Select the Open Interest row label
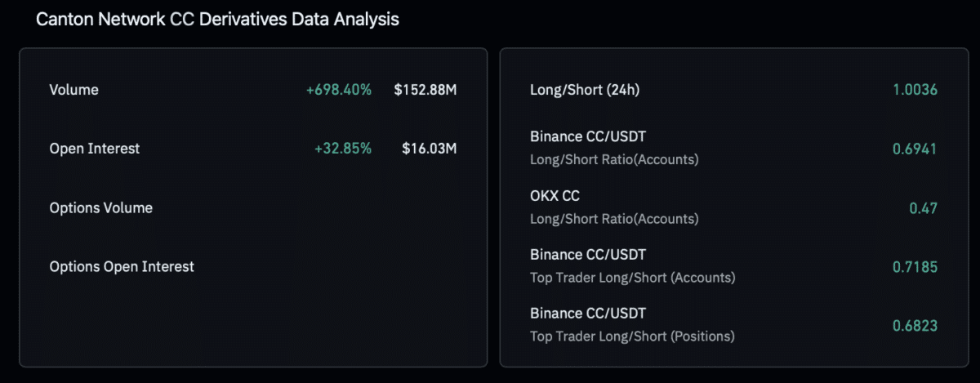This screenshot has width=980, height=383. coord(95,149)
